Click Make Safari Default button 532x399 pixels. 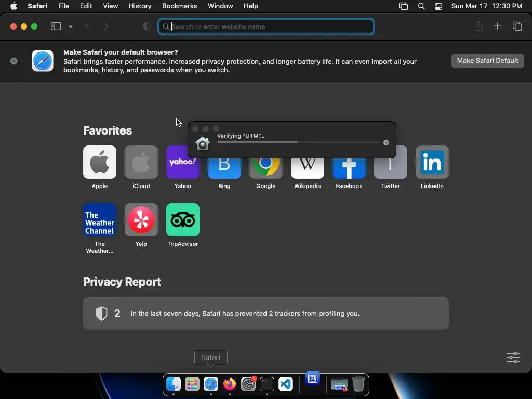(487, 61)
